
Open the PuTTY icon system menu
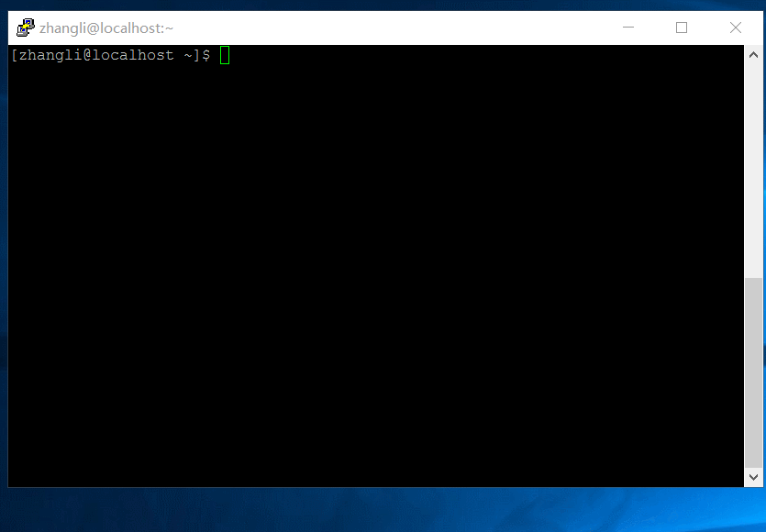[x=26, y=28]
